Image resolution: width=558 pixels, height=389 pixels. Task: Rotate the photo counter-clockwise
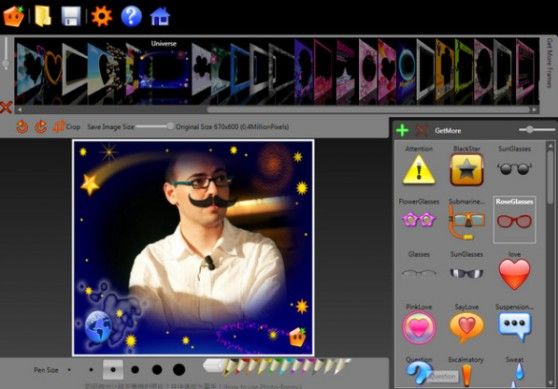pyautogui.click(x=22, y=127)
